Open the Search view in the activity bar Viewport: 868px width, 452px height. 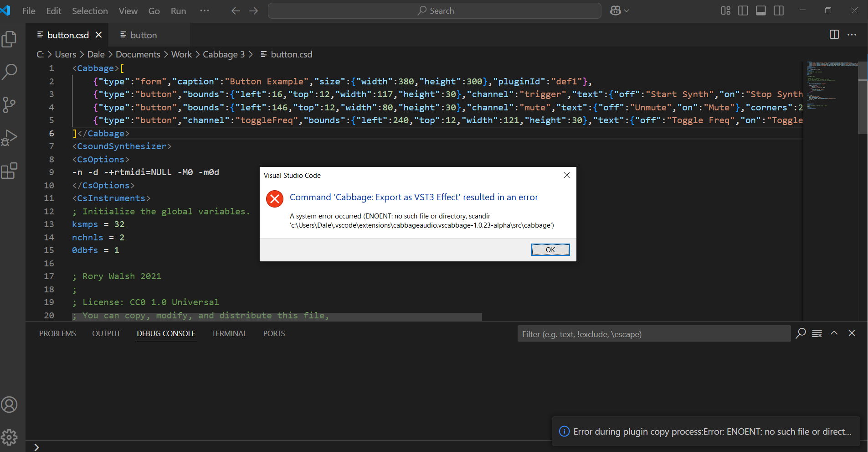pyautogui.click(x=10, y=72)
